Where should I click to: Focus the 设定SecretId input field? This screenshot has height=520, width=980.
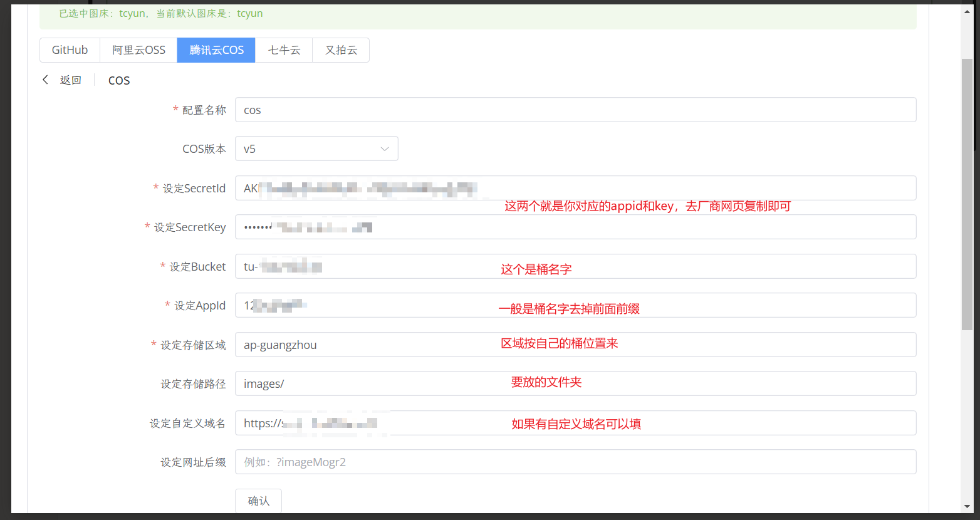[575, 188]
